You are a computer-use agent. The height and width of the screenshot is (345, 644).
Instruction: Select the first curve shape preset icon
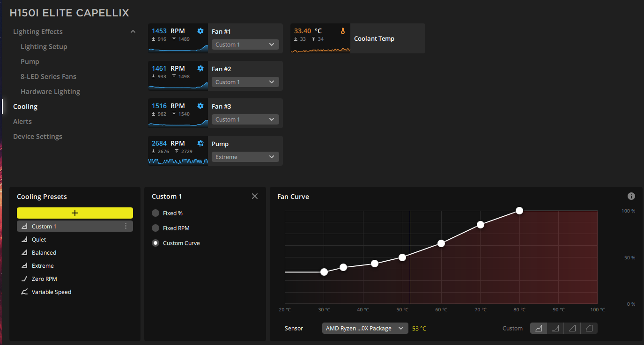[x=539, y=328]
